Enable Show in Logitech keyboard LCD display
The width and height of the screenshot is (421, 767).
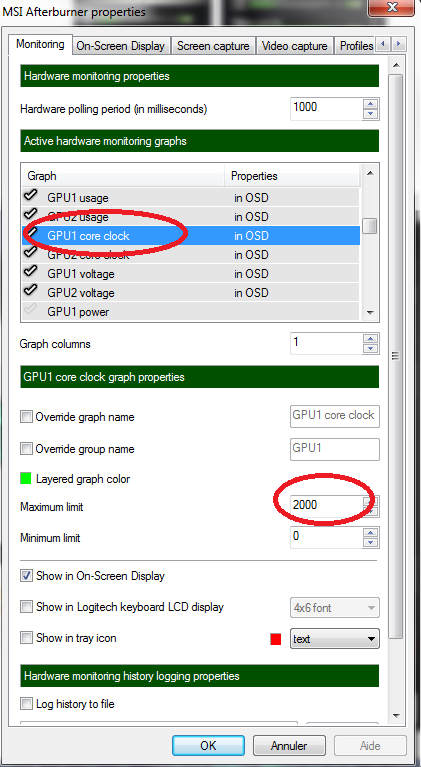[x=26, y=607]
